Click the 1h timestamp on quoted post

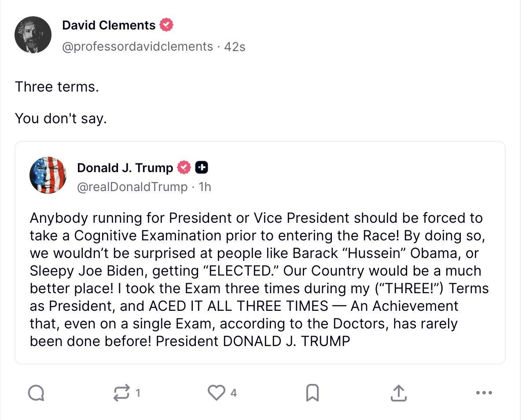(205, 187)
